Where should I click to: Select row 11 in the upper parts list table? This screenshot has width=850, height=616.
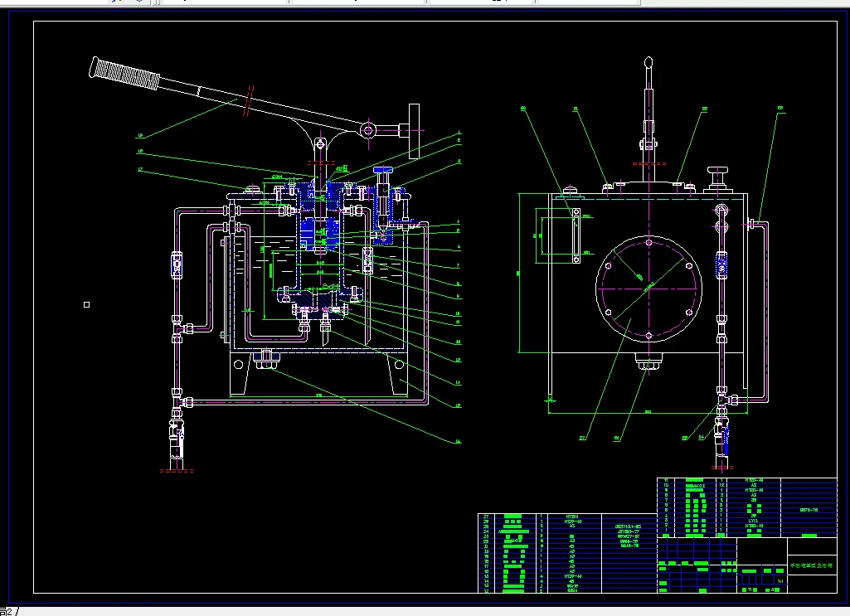[747, 480]
